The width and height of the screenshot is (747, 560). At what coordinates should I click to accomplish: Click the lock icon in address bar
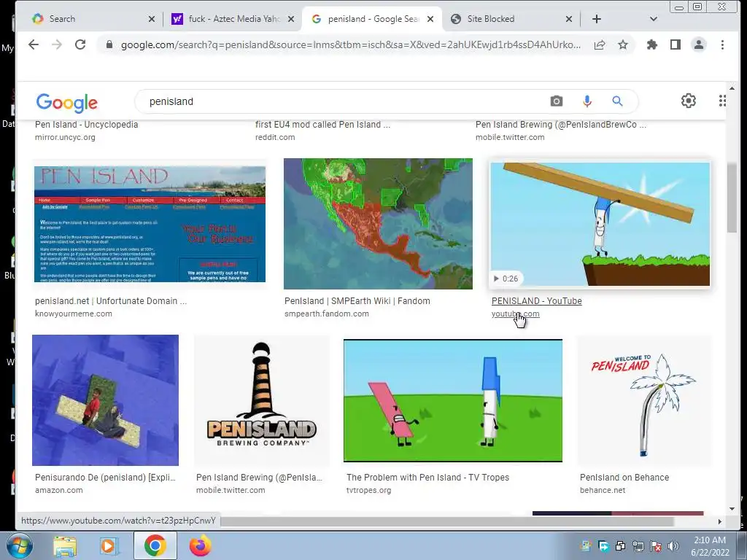tap(109, 44)
